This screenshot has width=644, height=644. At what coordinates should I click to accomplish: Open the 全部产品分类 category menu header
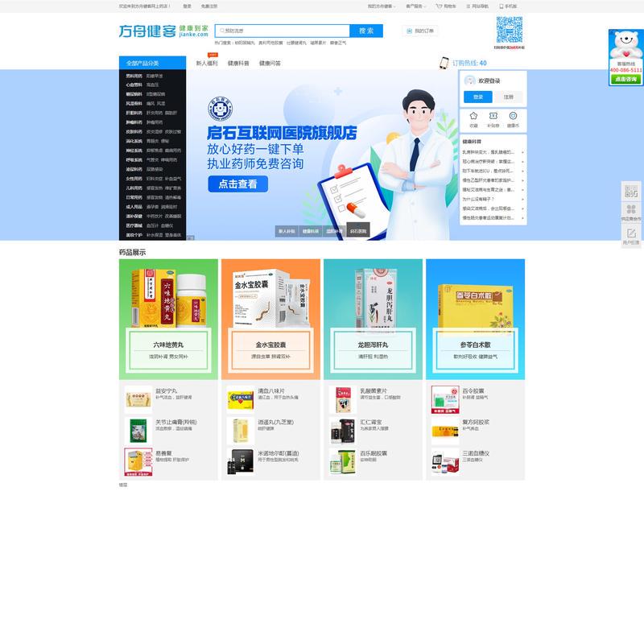152,63
